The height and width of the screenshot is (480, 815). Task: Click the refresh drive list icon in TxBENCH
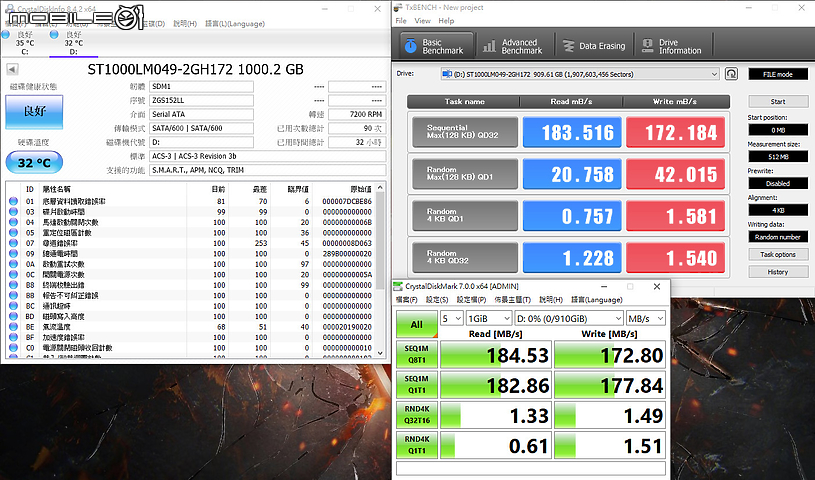[x=731, y=74]
